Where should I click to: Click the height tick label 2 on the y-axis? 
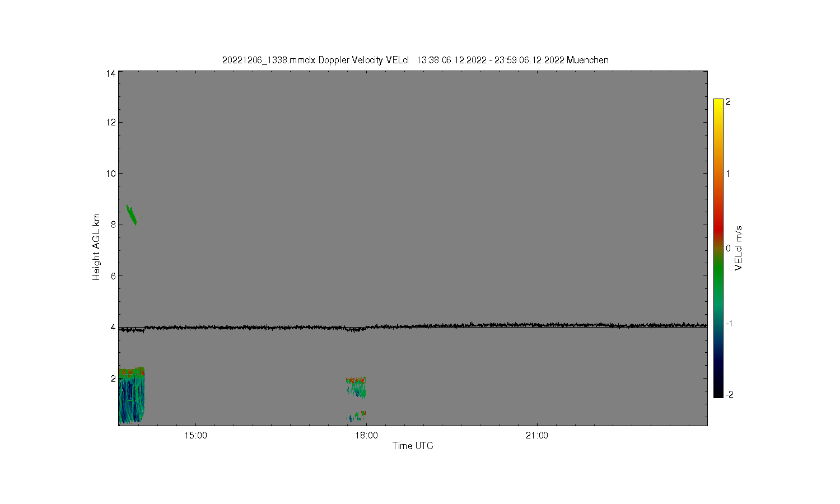113,379
